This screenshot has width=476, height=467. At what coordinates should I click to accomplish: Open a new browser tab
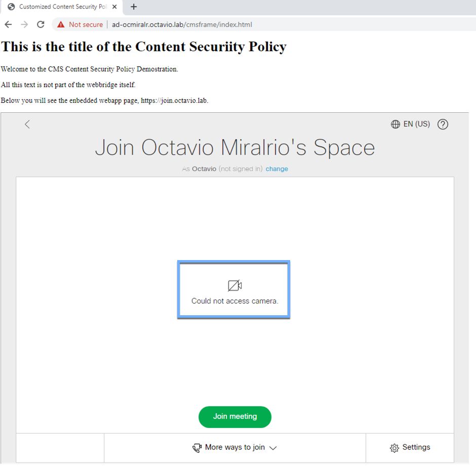[134, 7]
